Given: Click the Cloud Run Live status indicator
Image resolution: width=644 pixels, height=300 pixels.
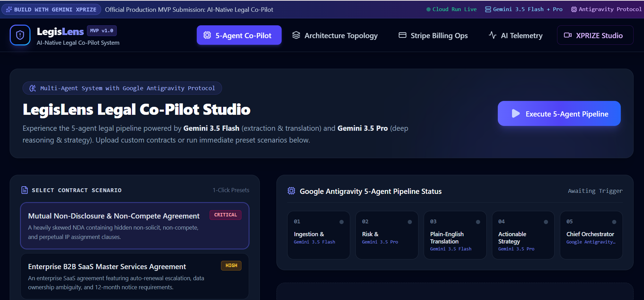Looking at the screenshot, I should (x=451, y=9).
